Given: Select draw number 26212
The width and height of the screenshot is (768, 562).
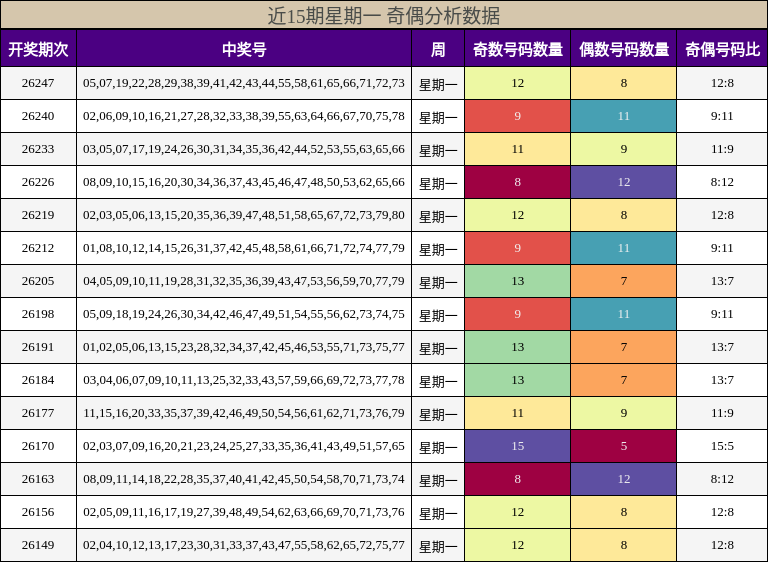Looking at the screenshot, I should click(x=38, y=248).
